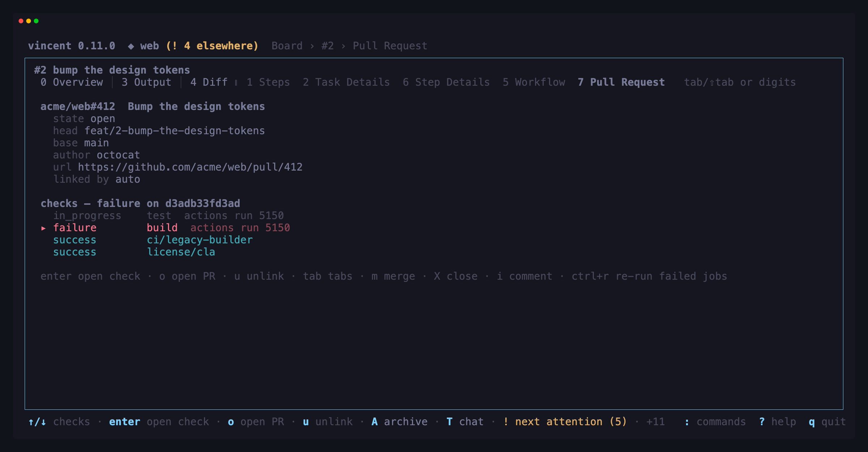This screenshot has height=452, width=868.
Task: Click Board in the breadcrumb
Action: pos(287,46)
